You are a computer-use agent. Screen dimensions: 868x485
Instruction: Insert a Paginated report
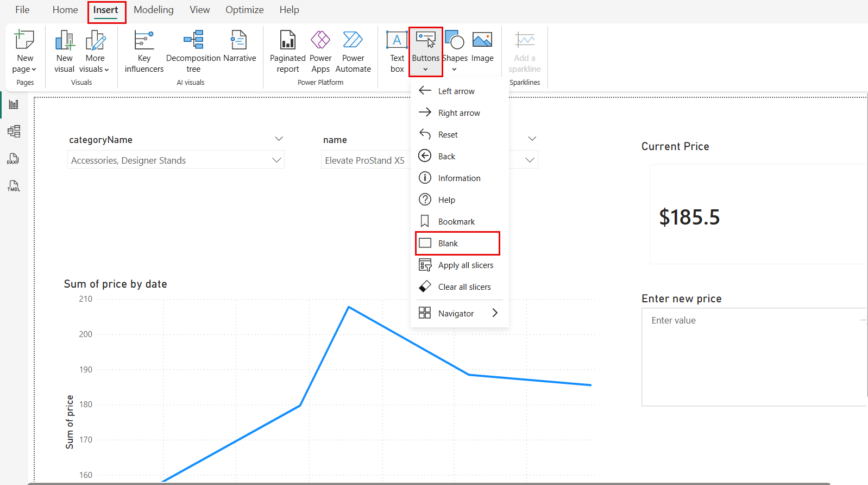tap(287, 52)
